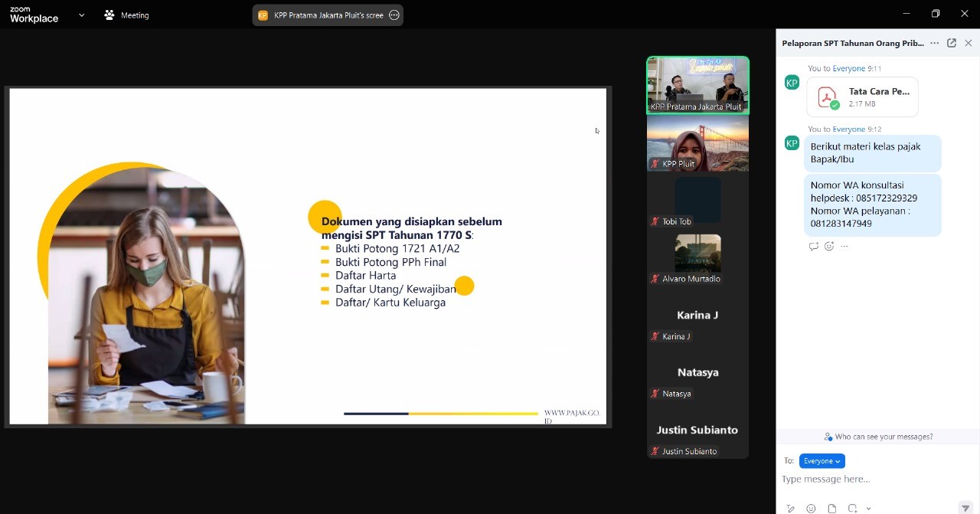Open more options for last chat message

(x=844, y=247)
